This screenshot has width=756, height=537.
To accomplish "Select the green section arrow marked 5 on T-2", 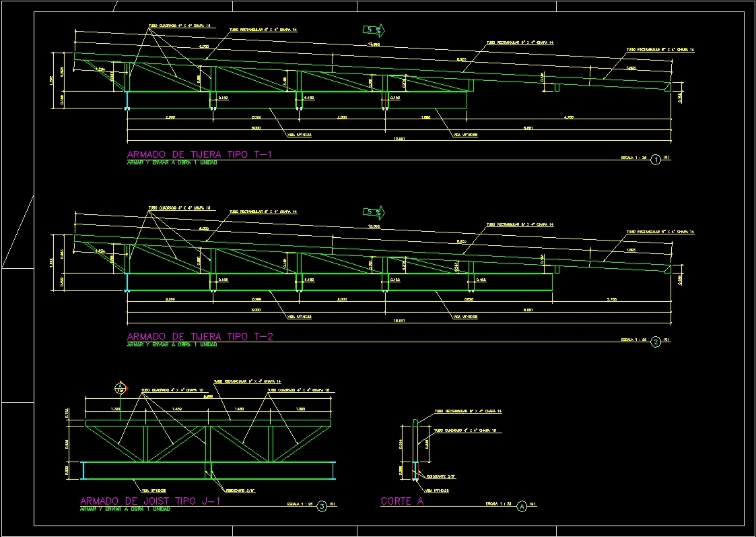I will coord(372,212).
